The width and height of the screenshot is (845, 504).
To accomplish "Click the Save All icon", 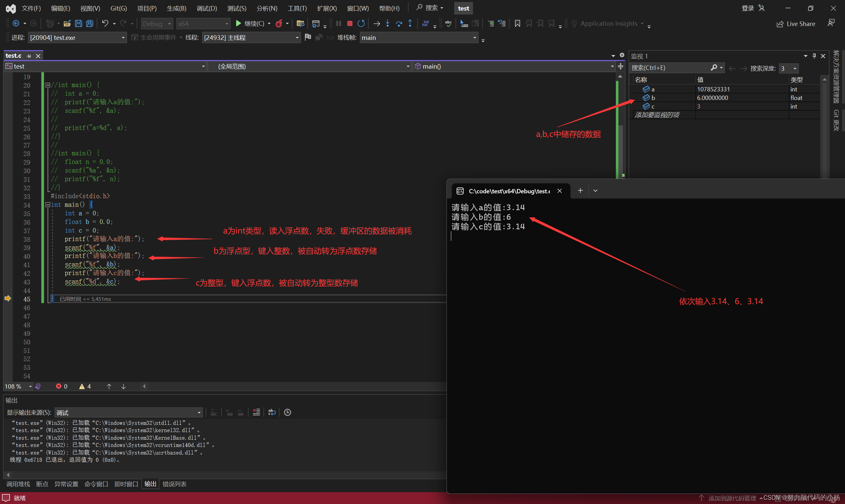I will click(90, 23).
